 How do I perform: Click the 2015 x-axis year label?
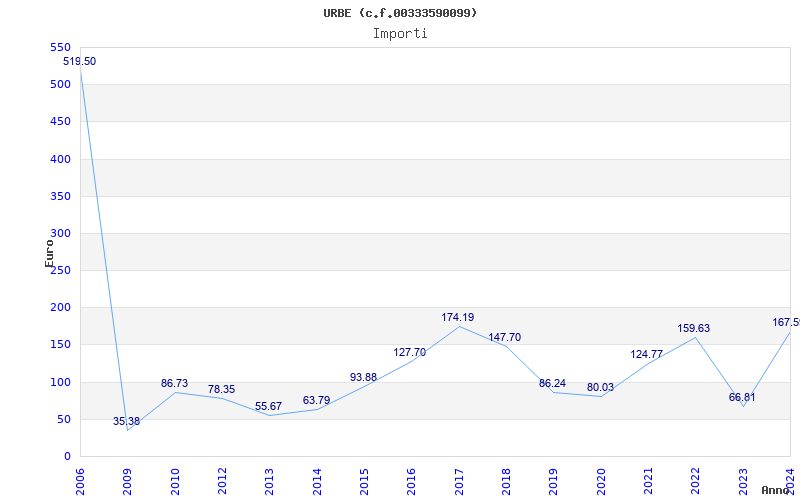(x=364, y=482)
